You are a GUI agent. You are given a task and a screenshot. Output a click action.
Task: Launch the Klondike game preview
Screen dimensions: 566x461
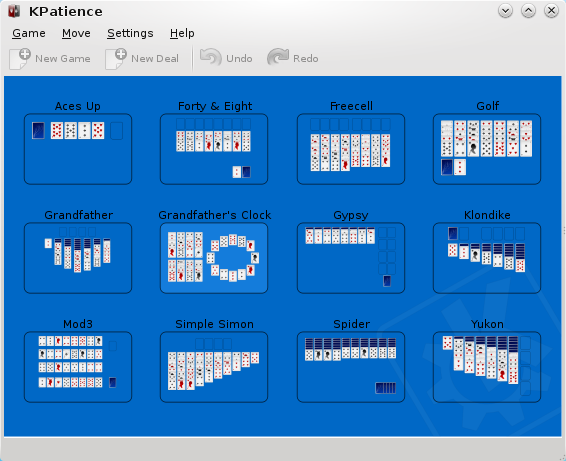tap(487, 258)
